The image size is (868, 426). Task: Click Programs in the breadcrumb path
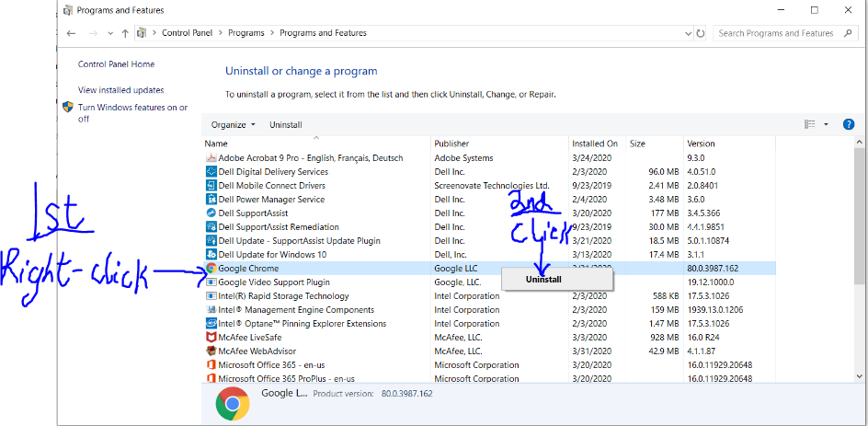[246, 33]
